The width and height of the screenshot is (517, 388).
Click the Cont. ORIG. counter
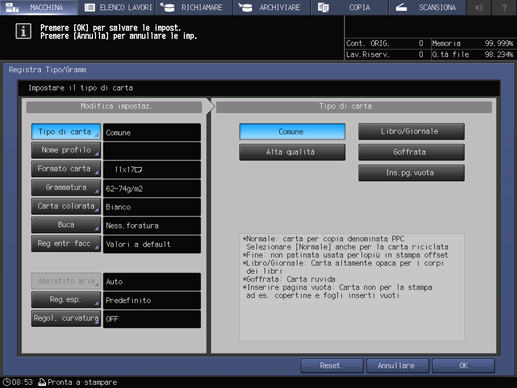pyautogui.click(x=387, y=43)
